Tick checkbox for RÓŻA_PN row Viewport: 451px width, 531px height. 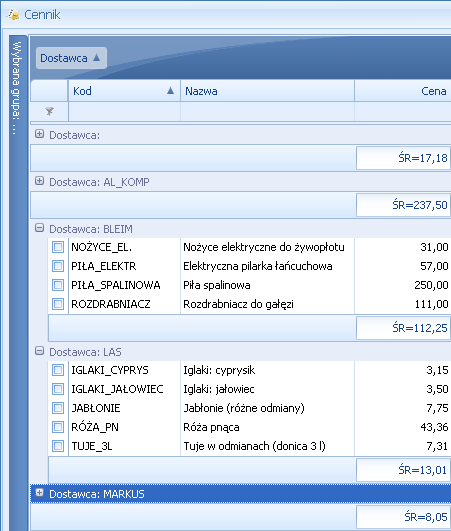point(58,427)
